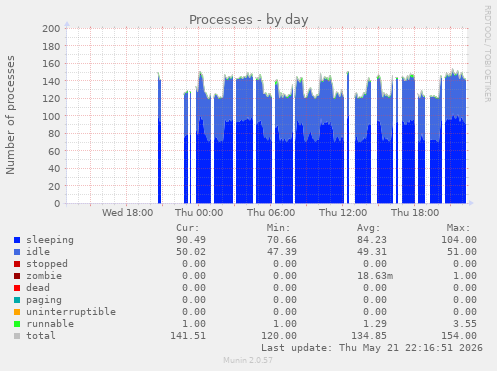Click the stopped legend color swatch
Screen dimensions: 497x371
pyautogui.click(x=17, y=264)
